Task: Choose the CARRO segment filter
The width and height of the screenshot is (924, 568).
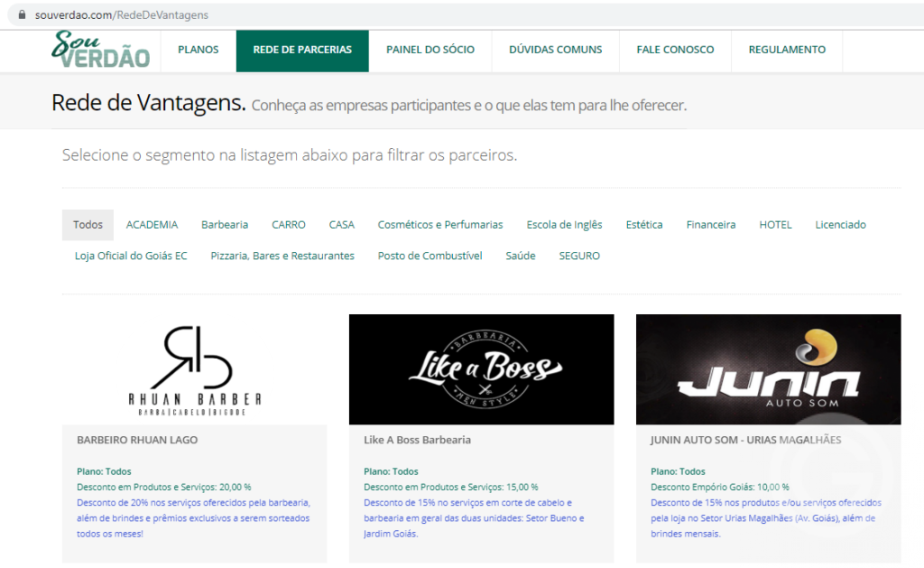Action: coord(289,225)
